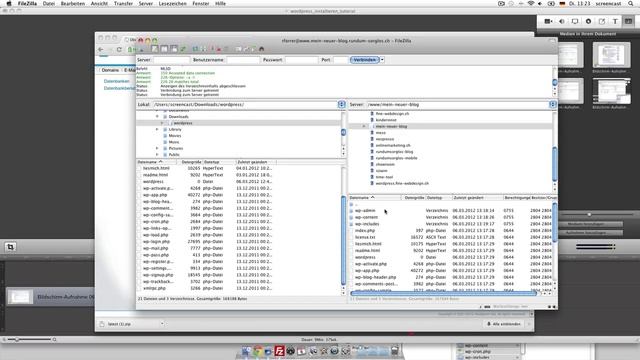
Task: Click the remote file list horizontal scrollbar
Action: (x=443, y=293)
